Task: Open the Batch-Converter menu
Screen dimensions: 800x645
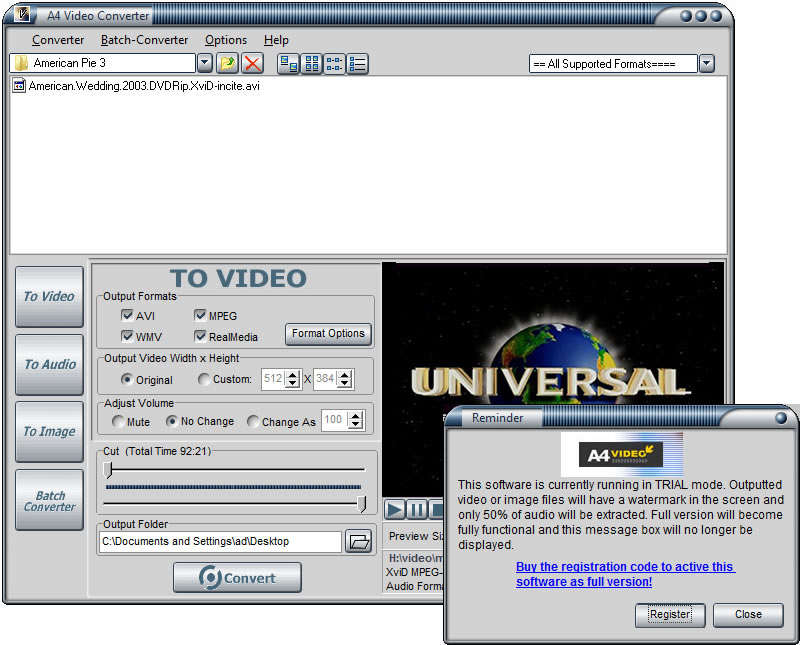Action: click(144, 40)
